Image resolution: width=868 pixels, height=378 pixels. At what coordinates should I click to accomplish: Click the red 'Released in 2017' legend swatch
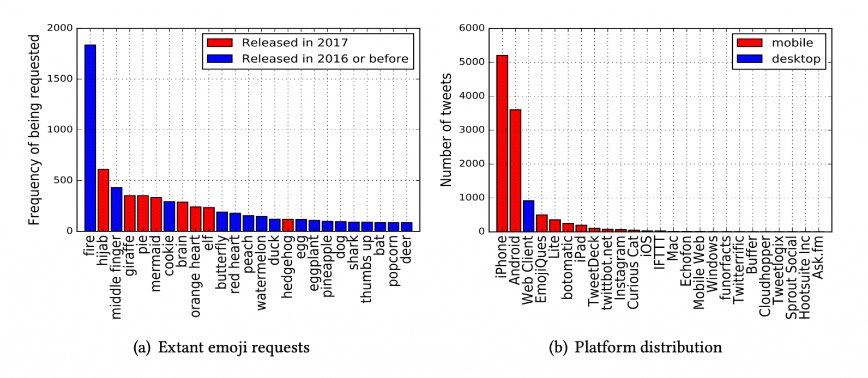220,43
